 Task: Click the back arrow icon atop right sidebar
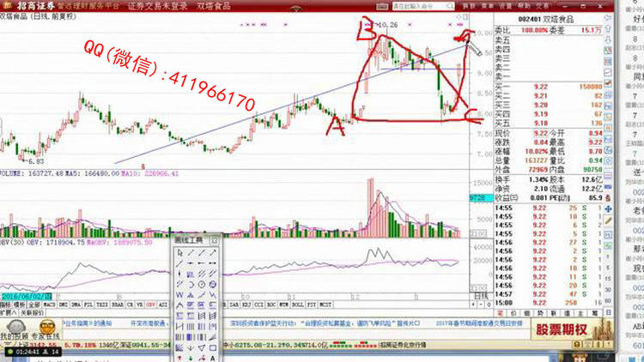click(x=608, y=18)
